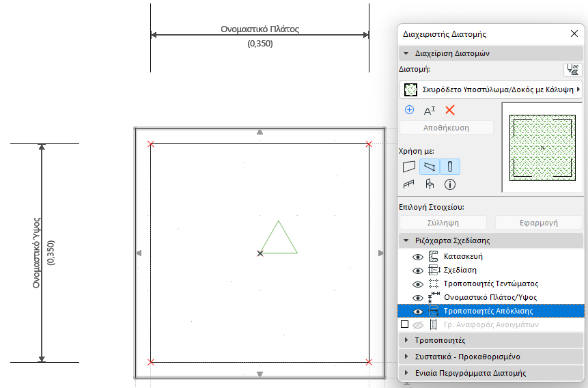The image size is (588, 388).
Task: Toggle use with Object chair icon
Action: [x=430, y=184]
